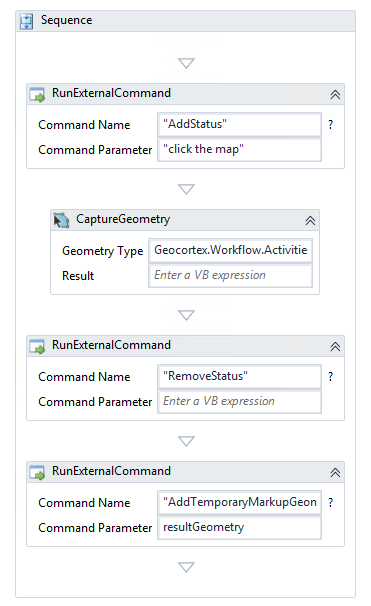Click the drop arrow above the AddTemporaryMarkupGeometry activity

[x=186, y=441]
